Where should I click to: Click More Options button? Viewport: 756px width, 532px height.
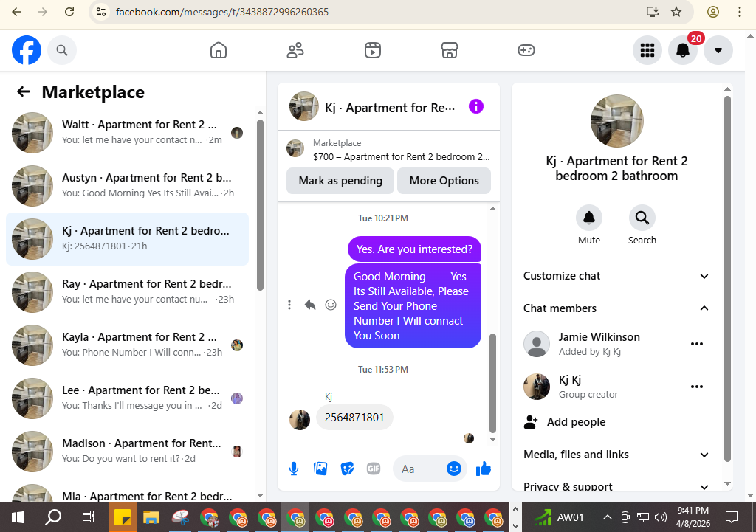[x=444, y=181]
